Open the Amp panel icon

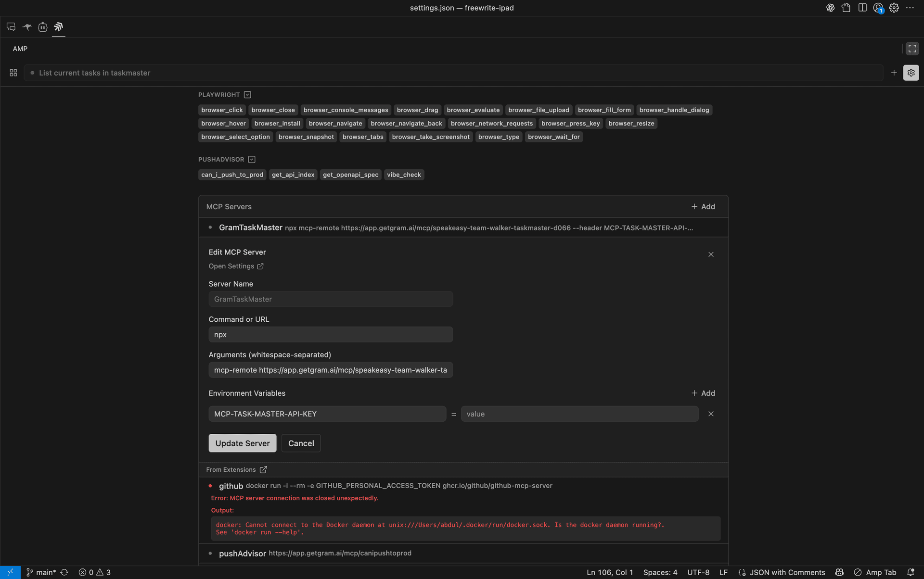58,27
